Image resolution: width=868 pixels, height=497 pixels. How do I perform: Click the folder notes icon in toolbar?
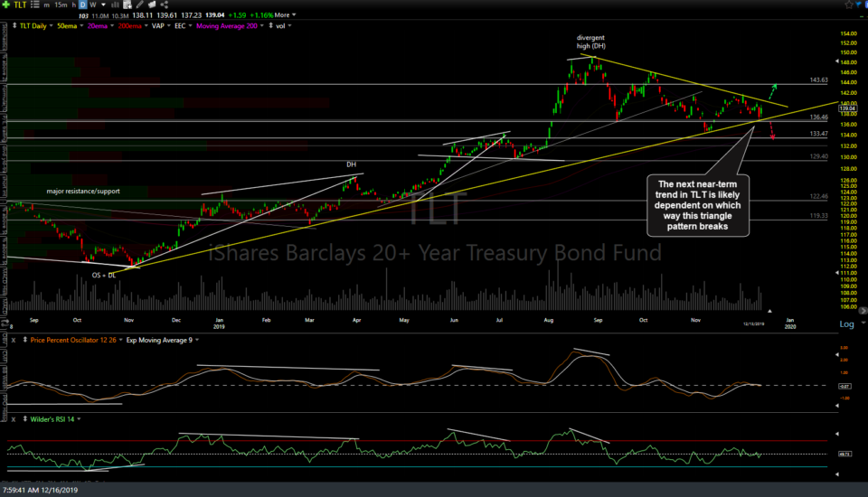152,5
